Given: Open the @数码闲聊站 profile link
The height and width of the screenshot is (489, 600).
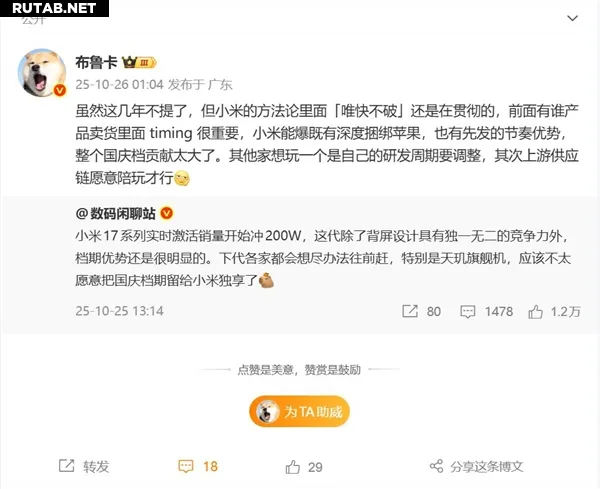Looking at the screenshot, I should (x=116, y=213).
